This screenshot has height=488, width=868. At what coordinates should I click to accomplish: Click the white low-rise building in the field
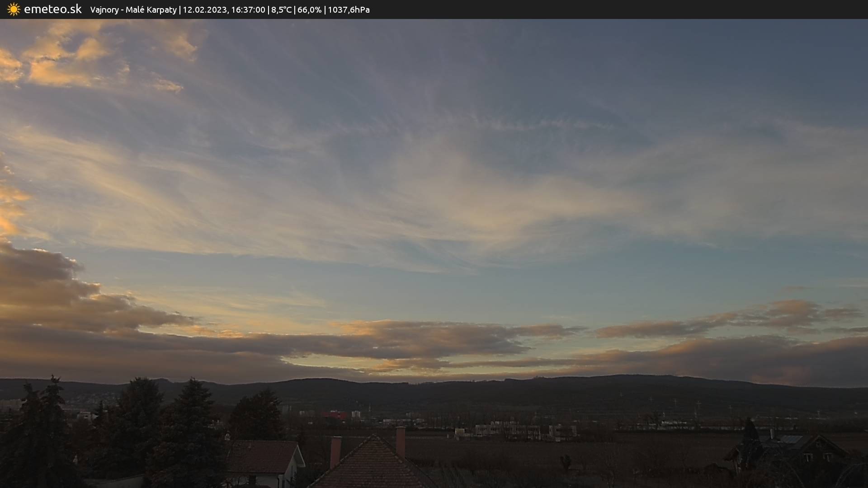[x=506, y=429]
